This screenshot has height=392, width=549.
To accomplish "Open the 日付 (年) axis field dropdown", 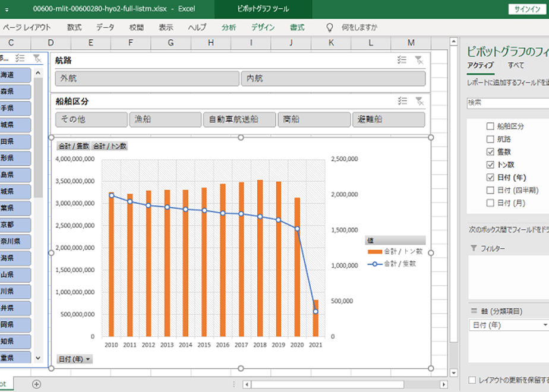I will tap(545, 325).
